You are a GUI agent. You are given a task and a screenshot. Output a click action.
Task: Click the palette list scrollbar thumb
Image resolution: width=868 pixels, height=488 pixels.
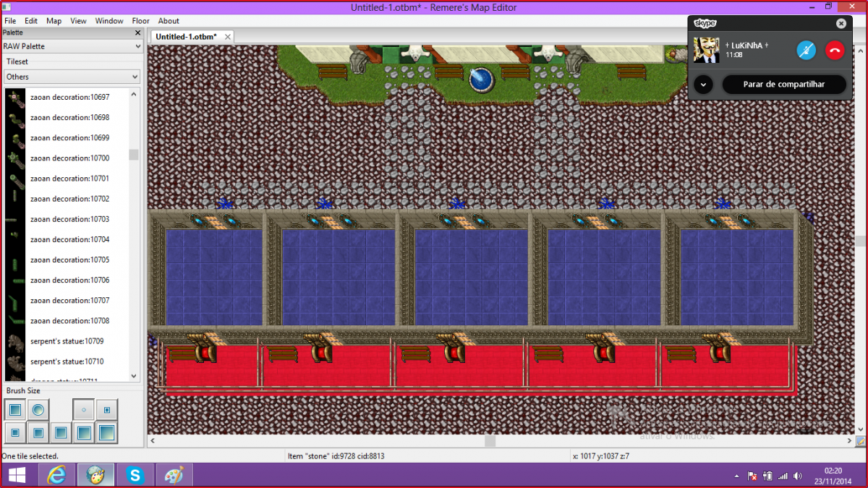coord(134,155)
